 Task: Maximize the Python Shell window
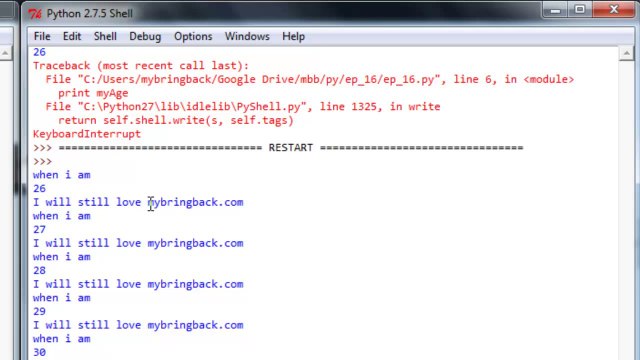[580, 10]
